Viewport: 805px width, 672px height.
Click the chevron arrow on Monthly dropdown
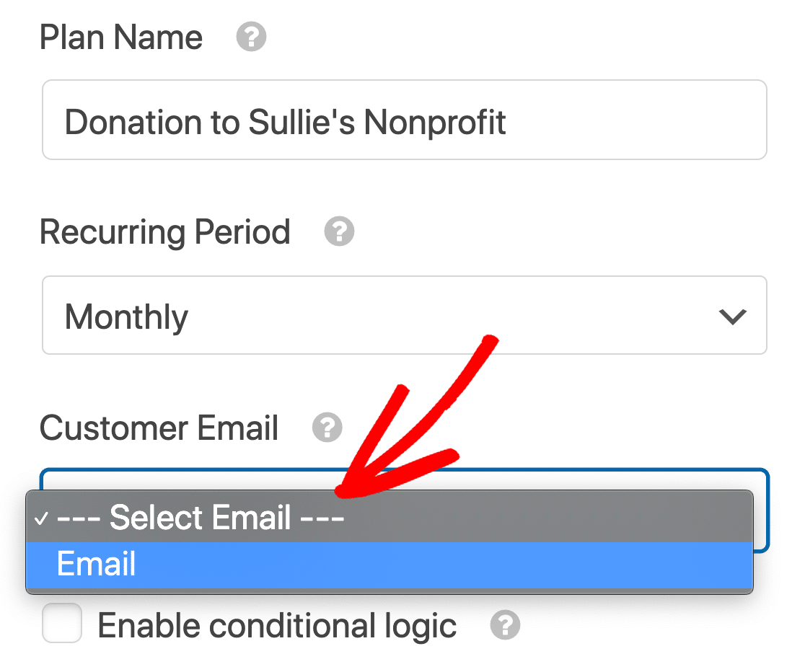[x=732, y=317]
